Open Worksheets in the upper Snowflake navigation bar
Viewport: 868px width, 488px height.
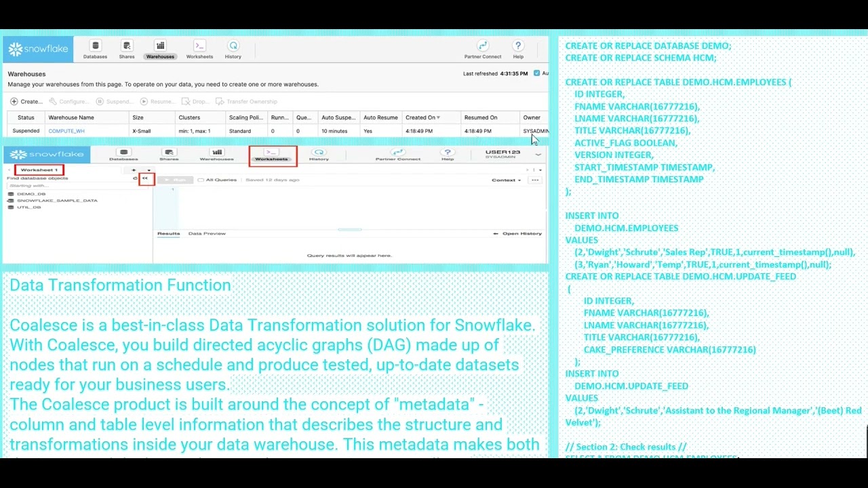[x=199, y=50]
